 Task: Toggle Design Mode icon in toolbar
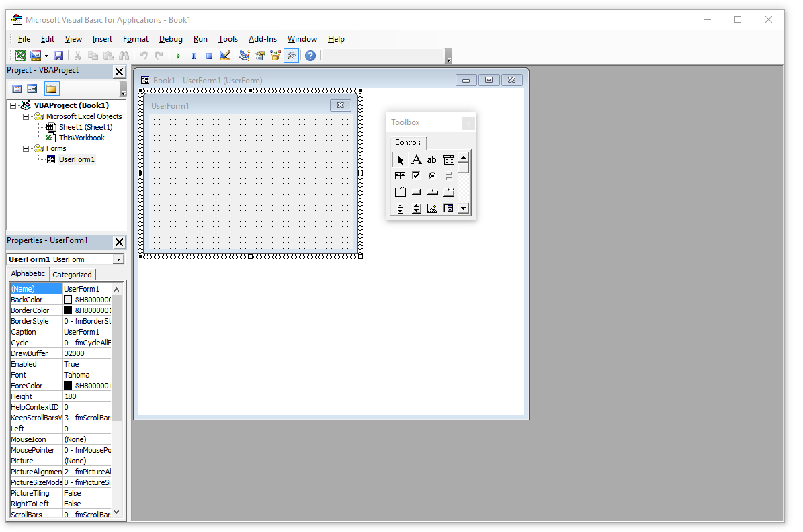pos(225,56)
